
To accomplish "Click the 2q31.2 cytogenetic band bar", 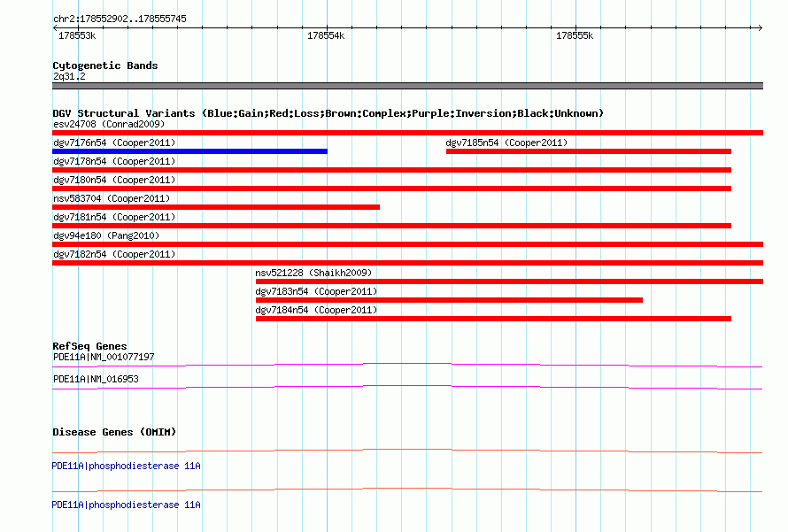I will 407,86.
